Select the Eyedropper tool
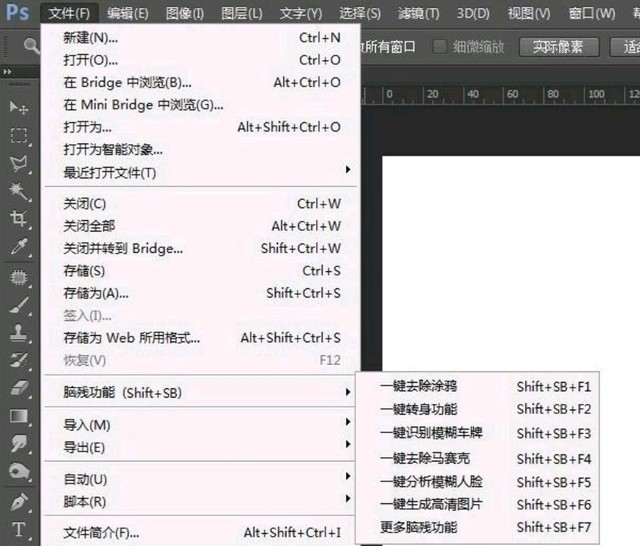 coord(19,246)
